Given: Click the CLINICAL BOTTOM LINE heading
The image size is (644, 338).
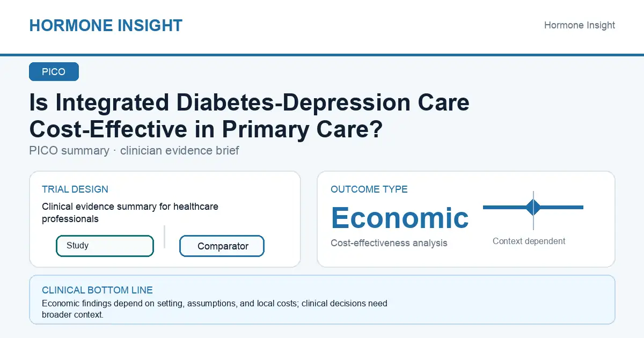Looking at the screenshot, I should [97, 290].
